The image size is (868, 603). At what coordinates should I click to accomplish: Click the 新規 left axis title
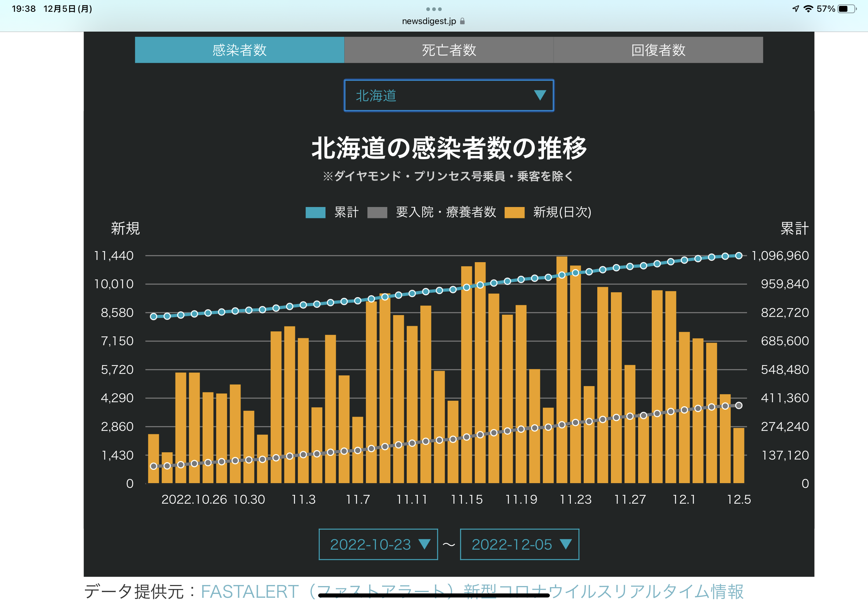[125, 229]
